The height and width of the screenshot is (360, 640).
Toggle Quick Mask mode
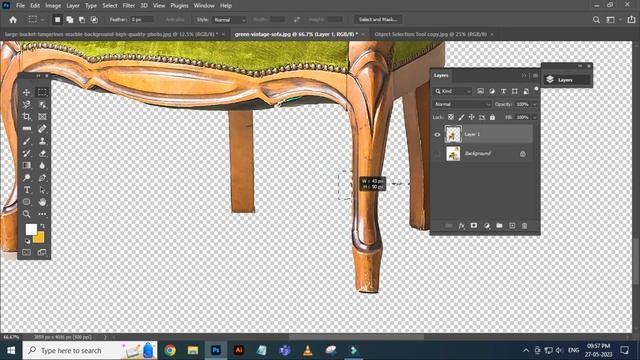click(x=27, y=252)
